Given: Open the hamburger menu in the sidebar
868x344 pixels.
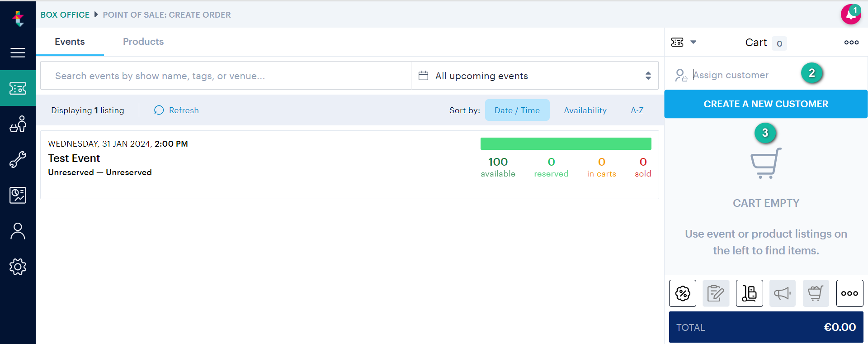Looking at the screenshot, I should coord(18,53).
